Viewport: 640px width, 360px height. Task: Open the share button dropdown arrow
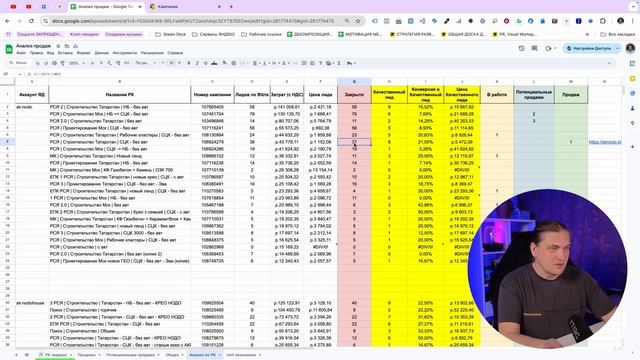click(618, 48)
